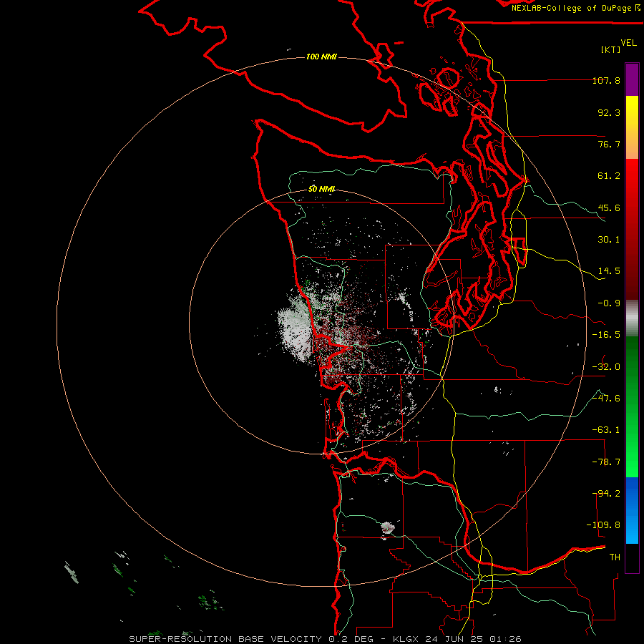Select the 45.6 velocity scale value

609,208
